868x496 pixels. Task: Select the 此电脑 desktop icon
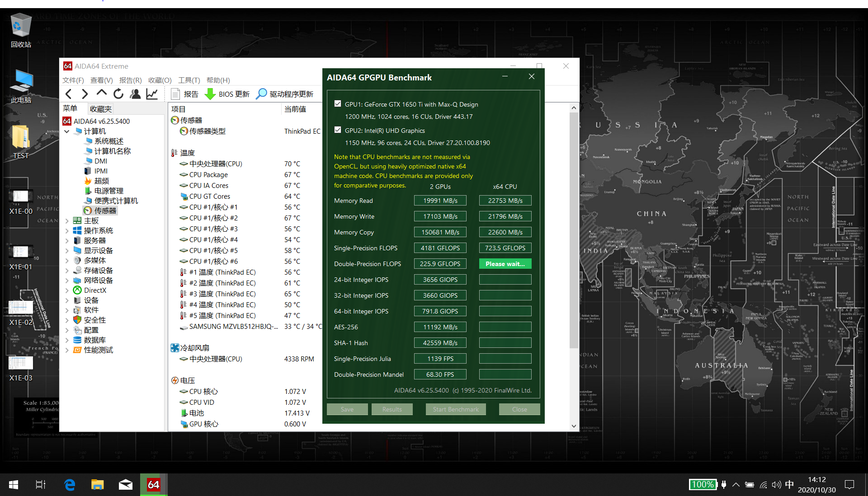tap(21, 87)
